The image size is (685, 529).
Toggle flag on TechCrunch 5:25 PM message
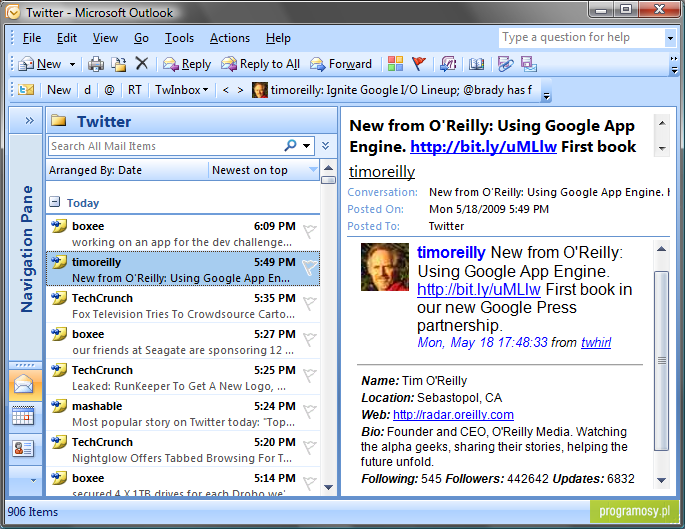310,375
